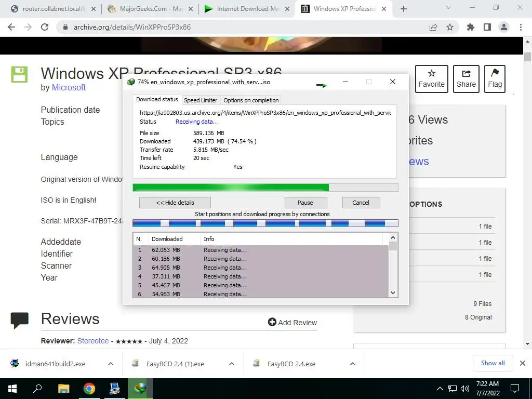Click the Favorite star button
532x399 pixels.
click(432, 79)
